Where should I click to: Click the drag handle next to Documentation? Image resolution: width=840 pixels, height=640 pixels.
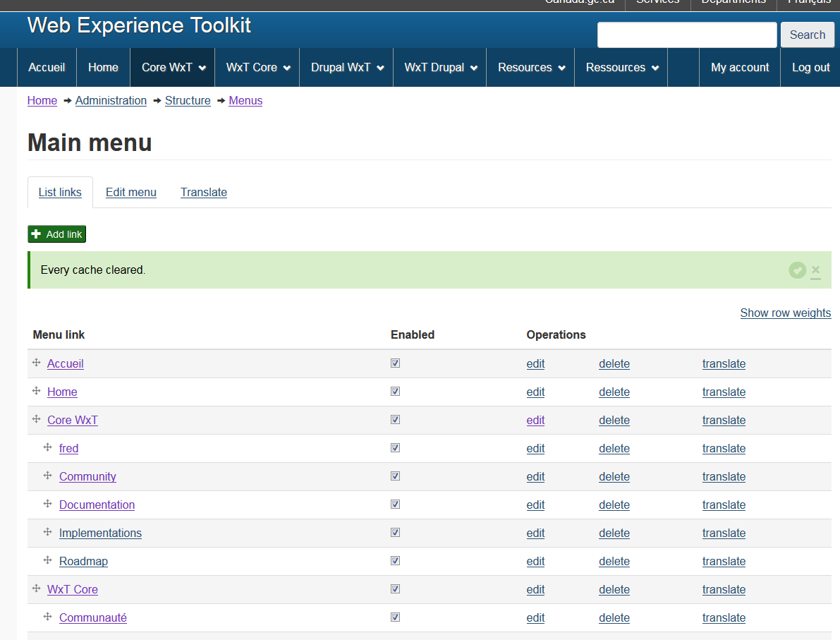tap(48, 504)
